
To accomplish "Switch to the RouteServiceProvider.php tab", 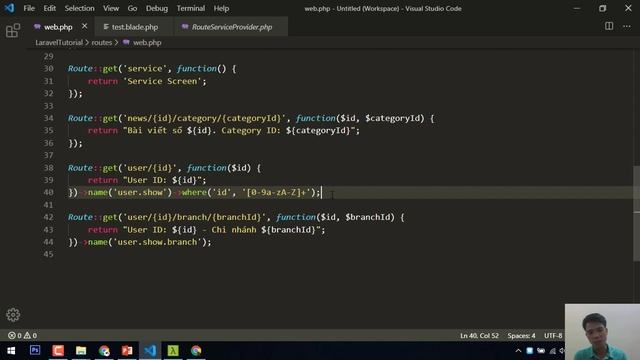I will [x=231, y=27].
